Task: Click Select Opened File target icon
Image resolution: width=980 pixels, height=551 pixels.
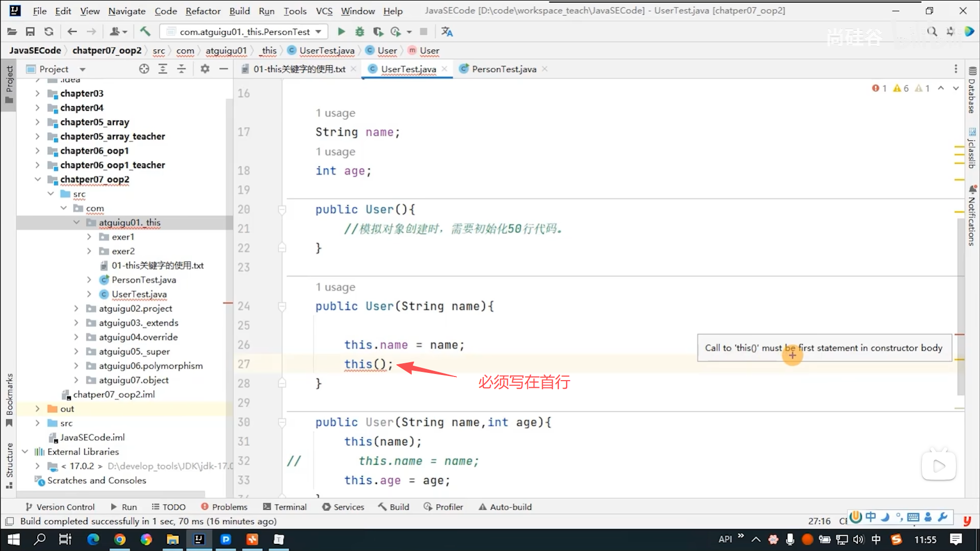Action: click(x=144, y=69)
